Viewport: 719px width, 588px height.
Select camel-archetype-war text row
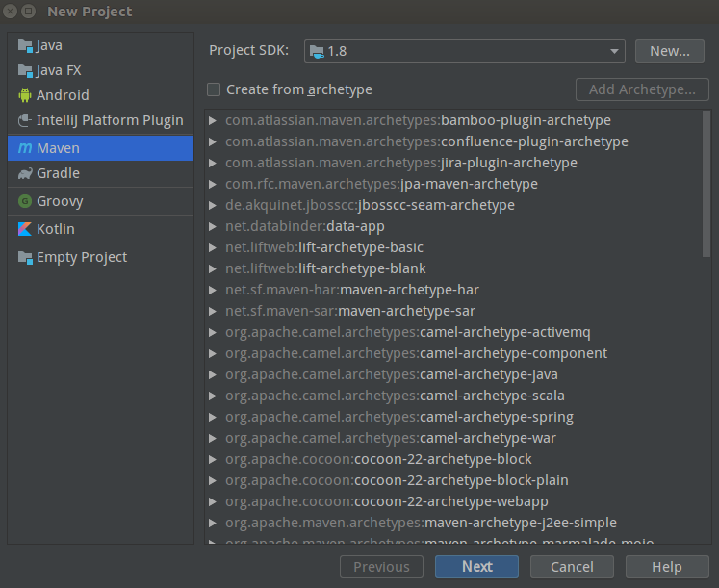[391, 438]
